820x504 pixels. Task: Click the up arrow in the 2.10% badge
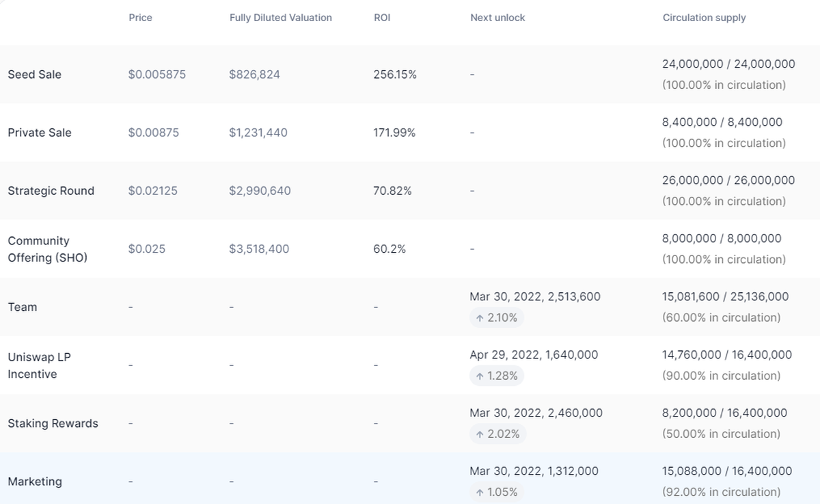480,318
